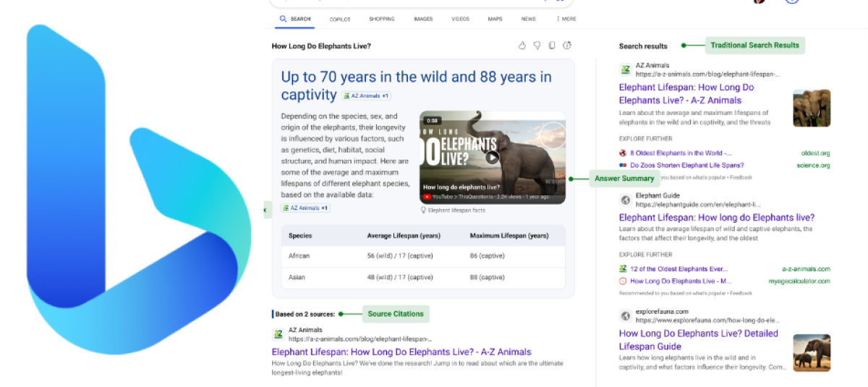
Task: Play the elephant lifespan video
Action: tap(492, 157)
